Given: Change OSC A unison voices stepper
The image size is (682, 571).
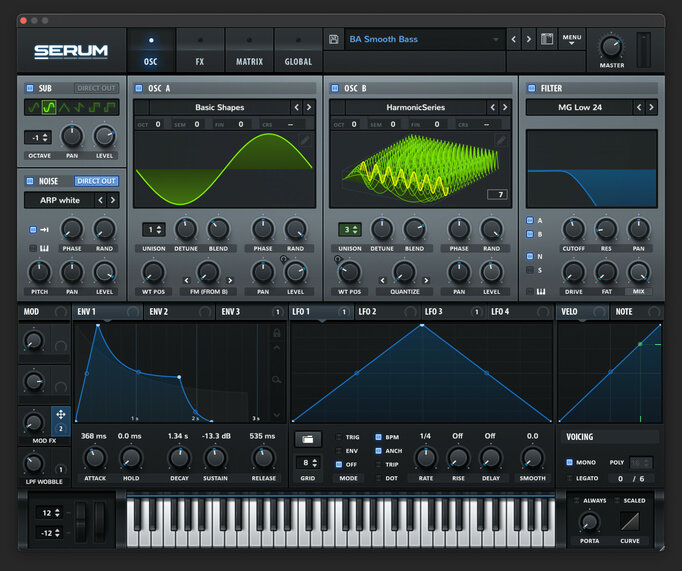Looking at the screenshot, I should pos(154,229).
